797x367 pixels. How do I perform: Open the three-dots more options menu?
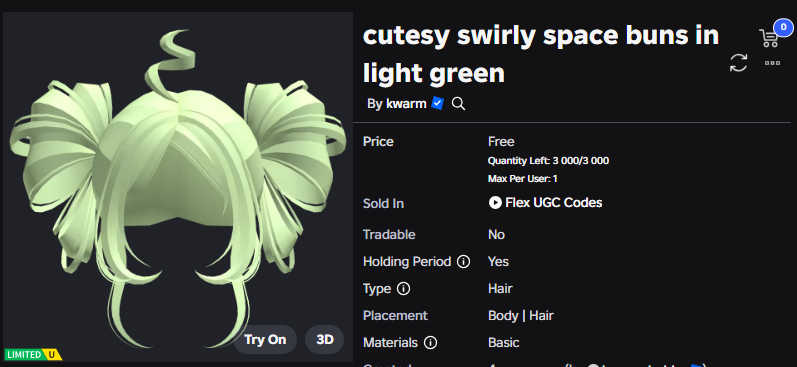772,63
